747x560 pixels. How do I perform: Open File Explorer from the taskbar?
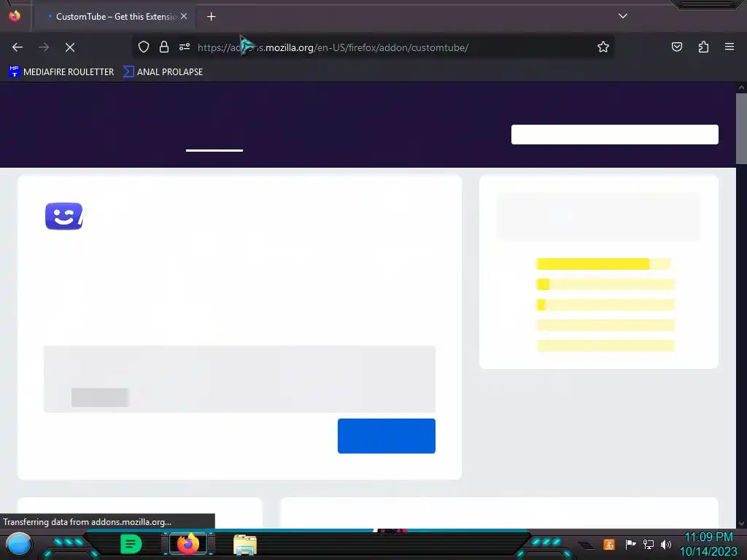click(x=245, y=545)
